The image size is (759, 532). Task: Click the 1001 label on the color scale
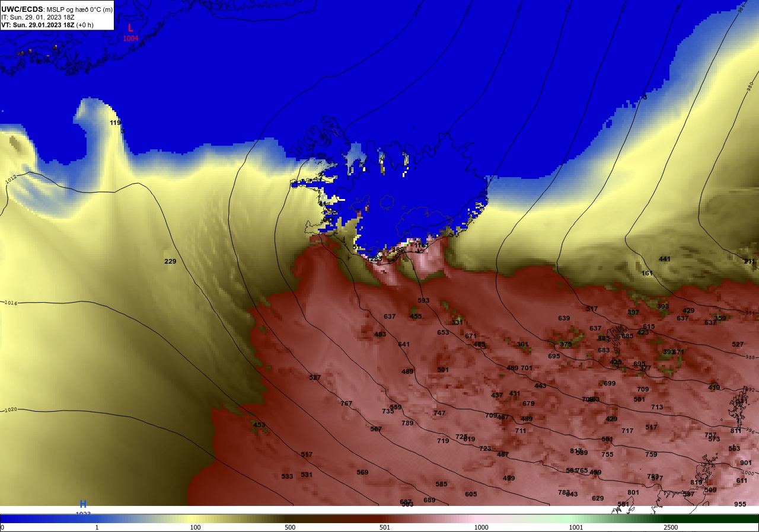576,527
